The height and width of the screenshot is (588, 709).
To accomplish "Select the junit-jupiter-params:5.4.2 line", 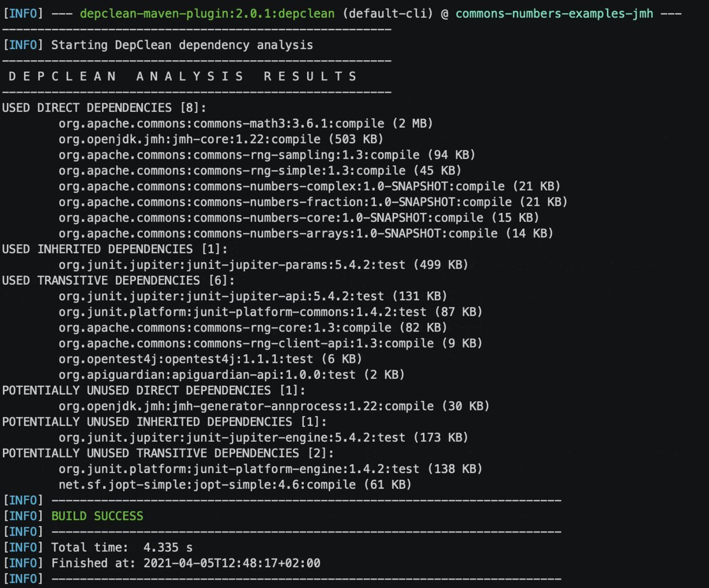I will [264, 264].
